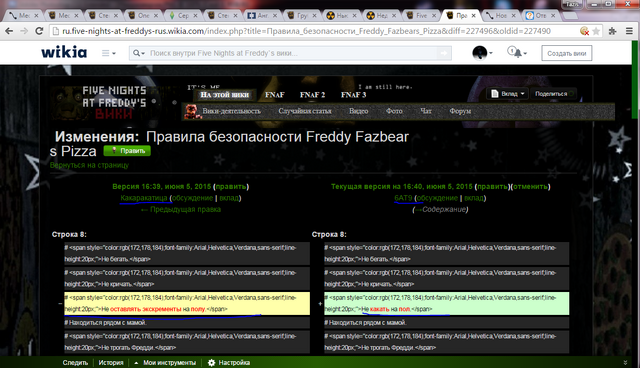Open the Чат navigation link
640x368 pixels.
point(426,111)
